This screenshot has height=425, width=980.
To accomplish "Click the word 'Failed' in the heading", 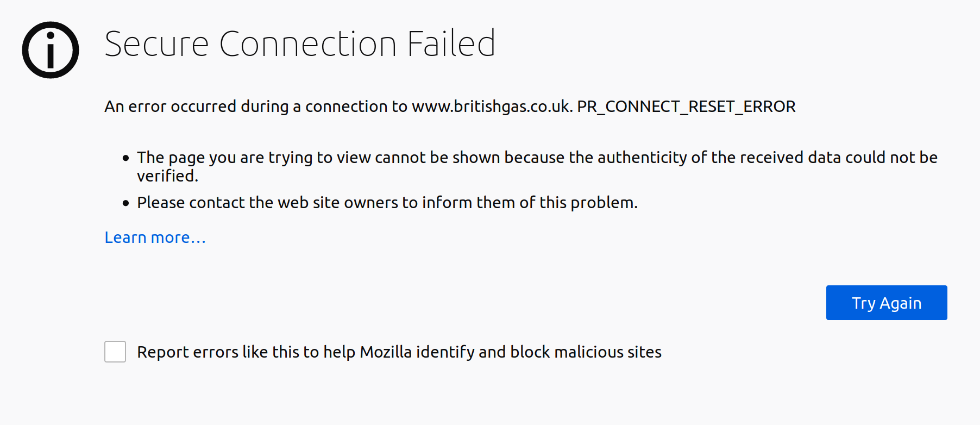I will 451,43.
